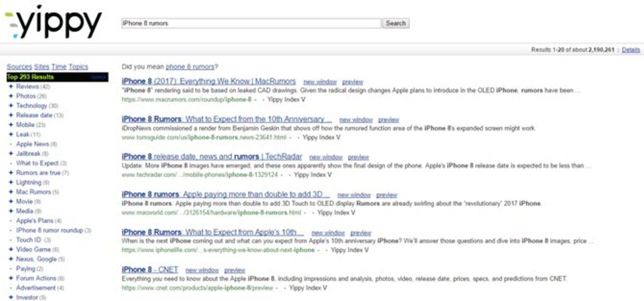Switch to the Sites tab
This screenshot has width=644, height=301.
pyautogui.click(x=41, y=67)
